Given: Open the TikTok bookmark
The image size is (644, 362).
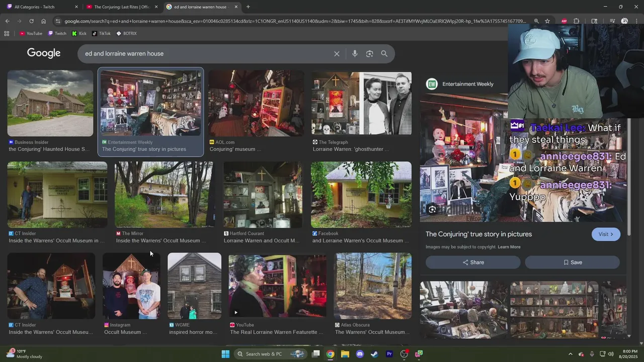Looking at the screenshot, I should [101, 34].
